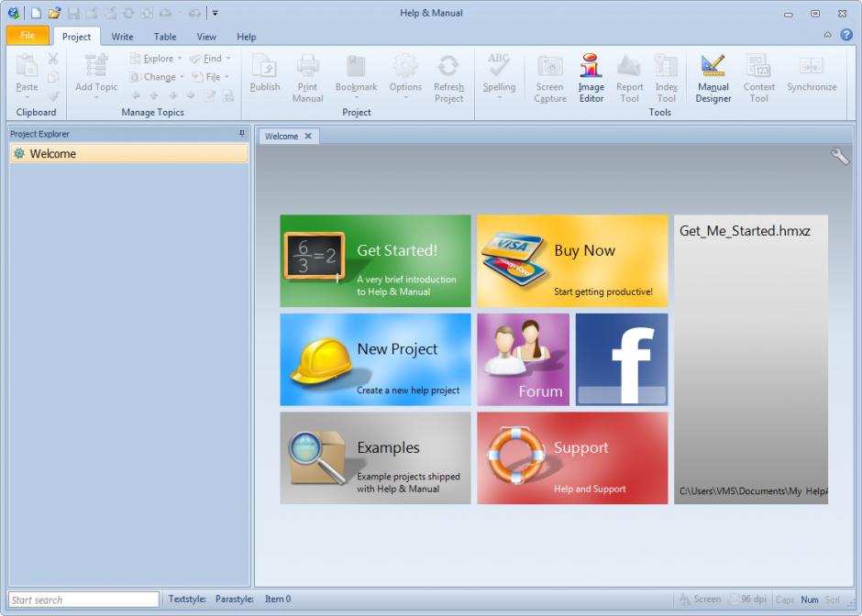
Task: Open the Facebook tile
Action: [622, 360]
